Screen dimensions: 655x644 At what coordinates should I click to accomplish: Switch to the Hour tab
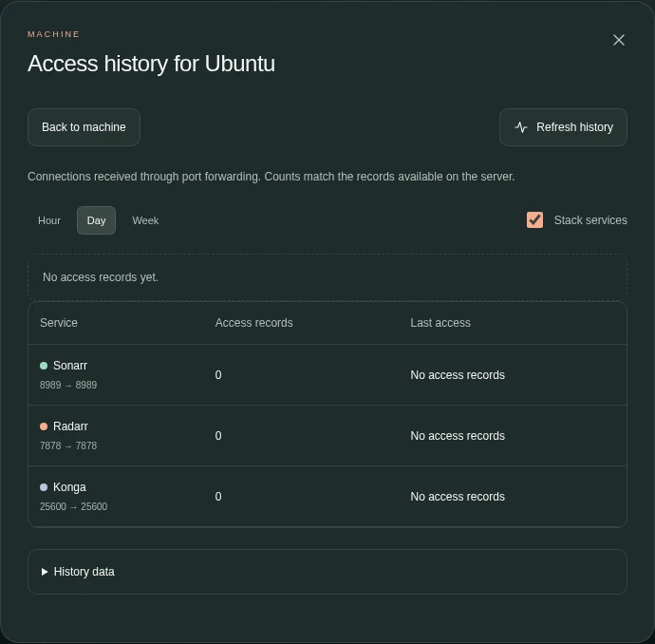(x=49, y=220)
